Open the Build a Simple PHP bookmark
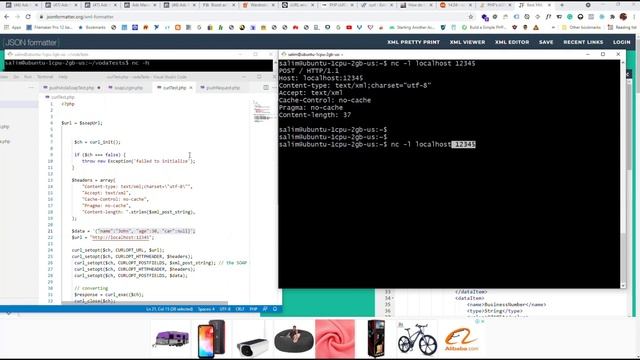Screen dimensions: 640x360 point(484,27)
